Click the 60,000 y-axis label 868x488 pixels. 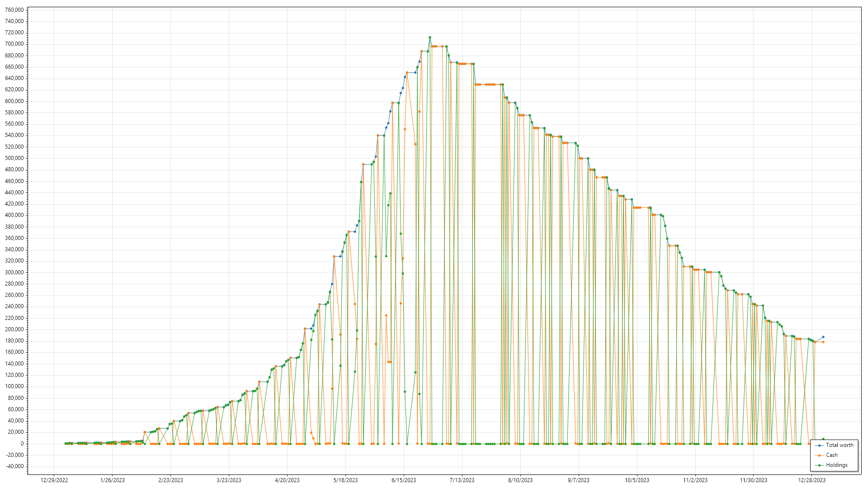tap(16, 409)
